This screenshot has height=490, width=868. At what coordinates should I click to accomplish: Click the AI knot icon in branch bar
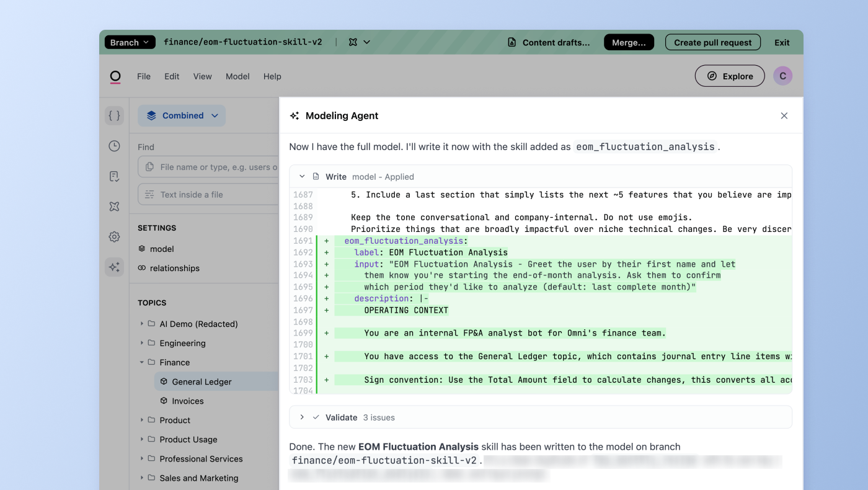(353, 42)
